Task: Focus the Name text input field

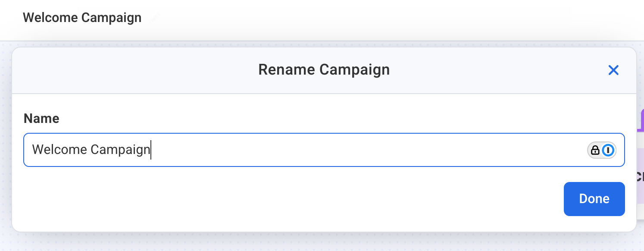Action: click(x=302, y=150)
